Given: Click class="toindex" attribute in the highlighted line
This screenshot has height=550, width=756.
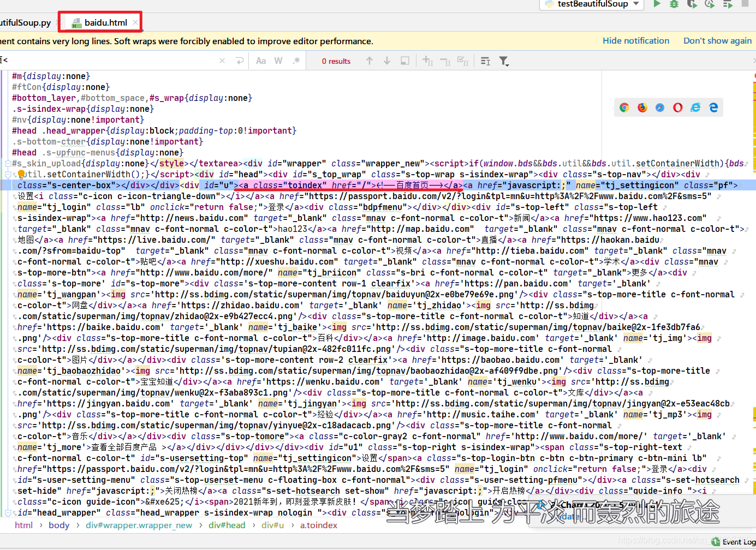Looking at the screenshot, I should (x=288, y=185).
